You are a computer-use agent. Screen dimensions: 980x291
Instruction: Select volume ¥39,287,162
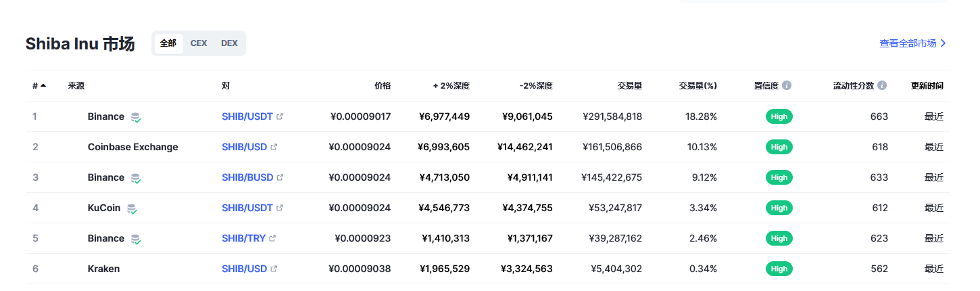(615, 238)
